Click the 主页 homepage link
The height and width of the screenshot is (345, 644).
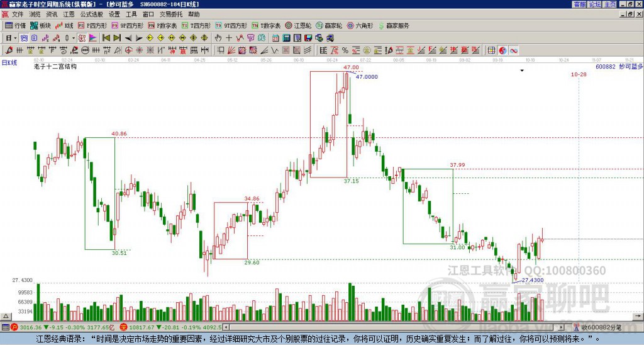[x=610, y=4]
